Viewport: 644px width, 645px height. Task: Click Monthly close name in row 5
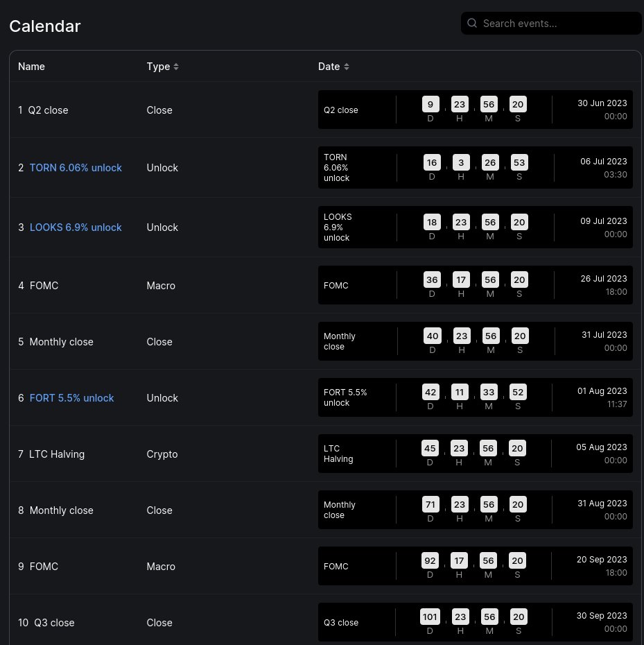pos(61,342)
